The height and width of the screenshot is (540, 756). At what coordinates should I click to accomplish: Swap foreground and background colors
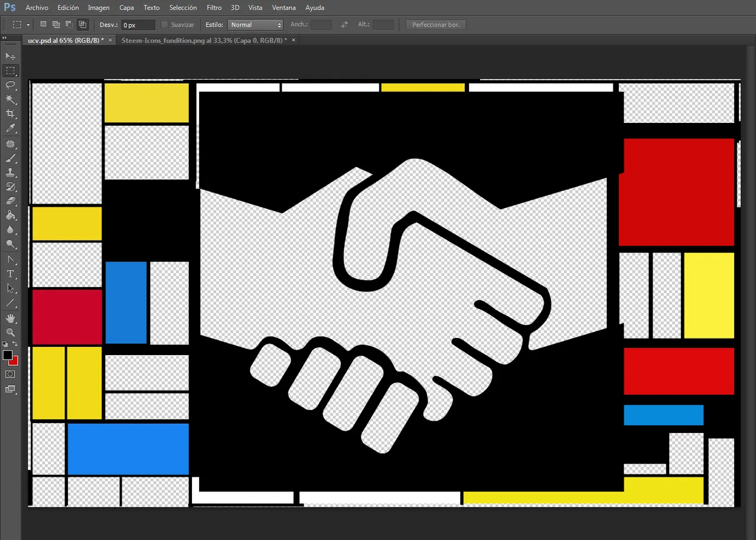coord(15,344)
